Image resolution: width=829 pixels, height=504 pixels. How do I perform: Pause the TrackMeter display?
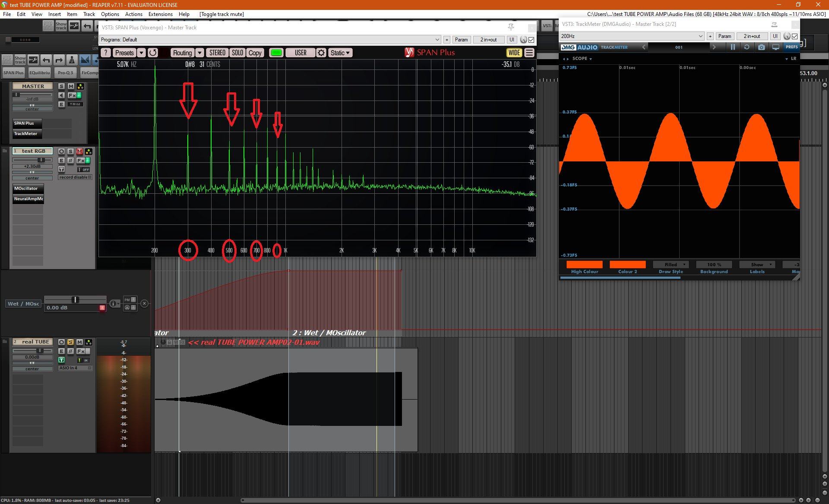click(733, 47)
